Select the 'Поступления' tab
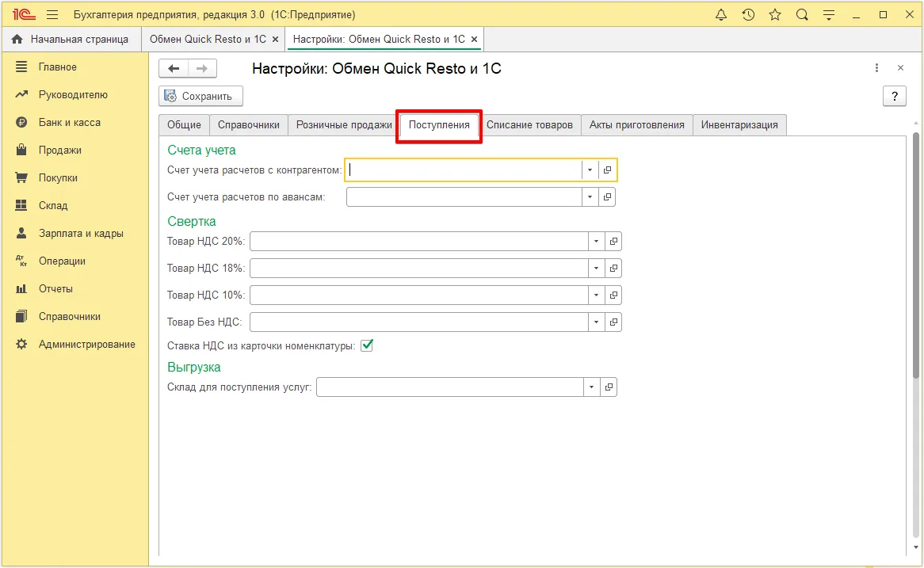The image size is (924, 568). (439, 125)
